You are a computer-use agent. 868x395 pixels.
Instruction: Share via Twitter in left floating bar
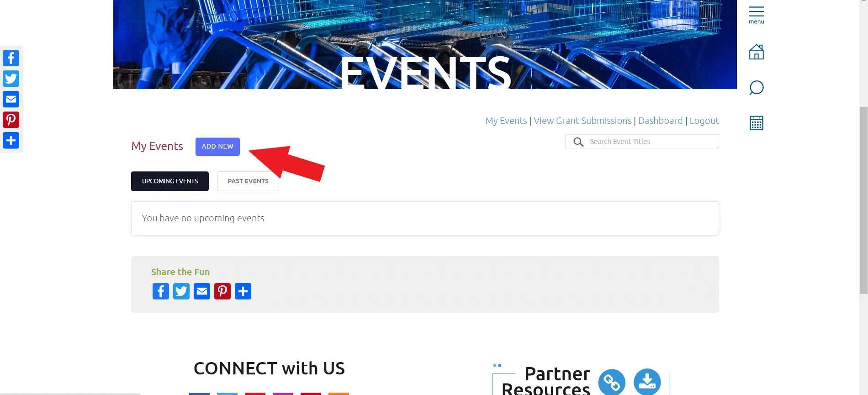pos(11,79)
